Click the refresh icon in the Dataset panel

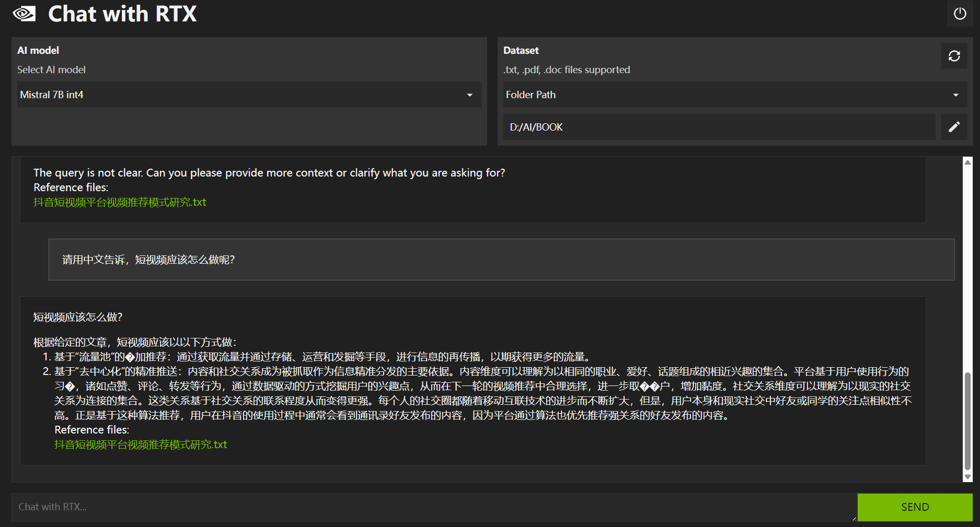[x=954, y=56]
